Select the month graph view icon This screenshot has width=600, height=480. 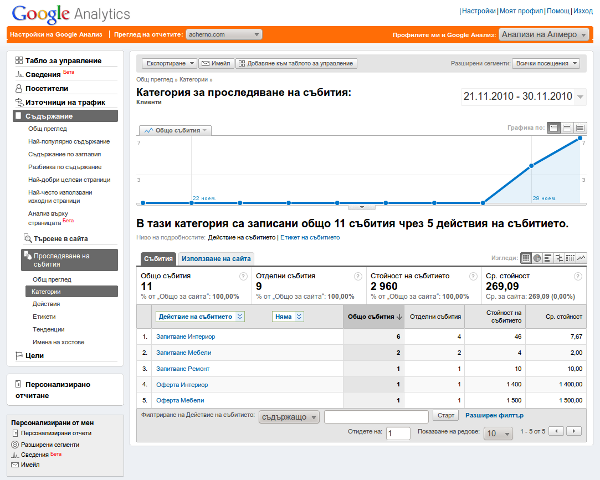click(x=580, y=128)
